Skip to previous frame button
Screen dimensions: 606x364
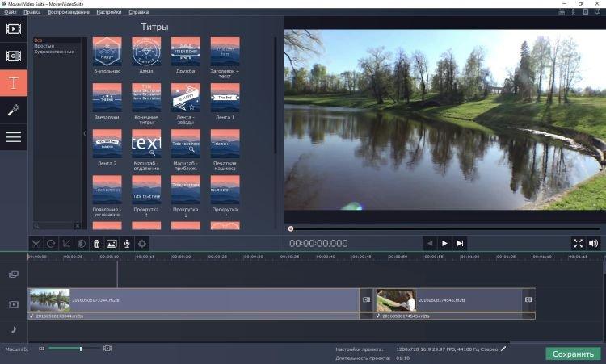(x=429, y=243)
